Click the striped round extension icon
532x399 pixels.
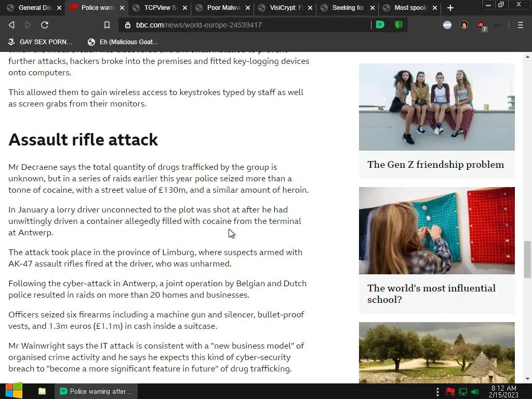(x=447, y=25)
